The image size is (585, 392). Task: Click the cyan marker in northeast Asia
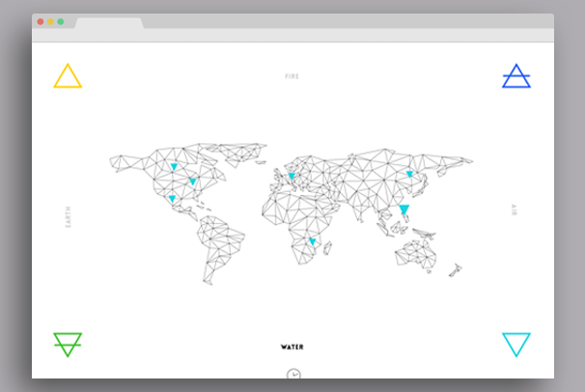(x=409, y=175)
